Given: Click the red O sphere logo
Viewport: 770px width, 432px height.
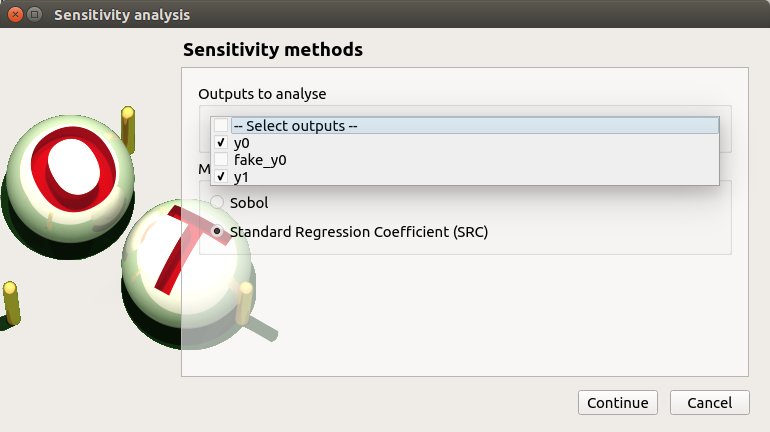Looking at the screenshot, I should pos(68,170).
